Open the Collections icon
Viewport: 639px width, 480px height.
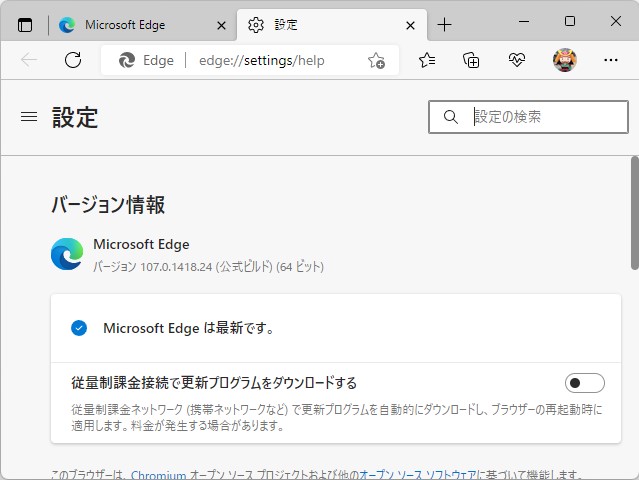click(471, 60)
